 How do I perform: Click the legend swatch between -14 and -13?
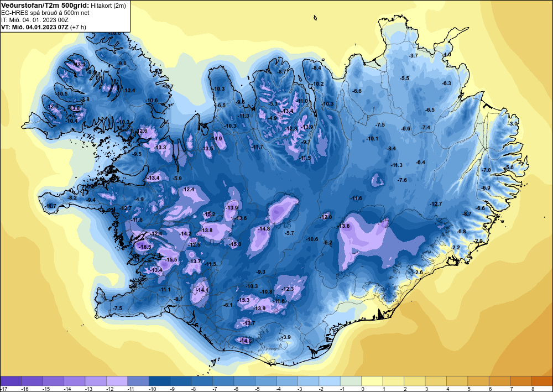tap(75, 381)
